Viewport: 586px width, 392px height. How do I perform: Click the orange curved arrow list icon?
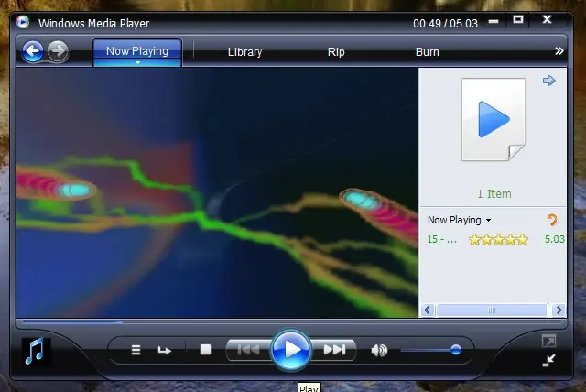pyautogui.click(x=551, y=220)
